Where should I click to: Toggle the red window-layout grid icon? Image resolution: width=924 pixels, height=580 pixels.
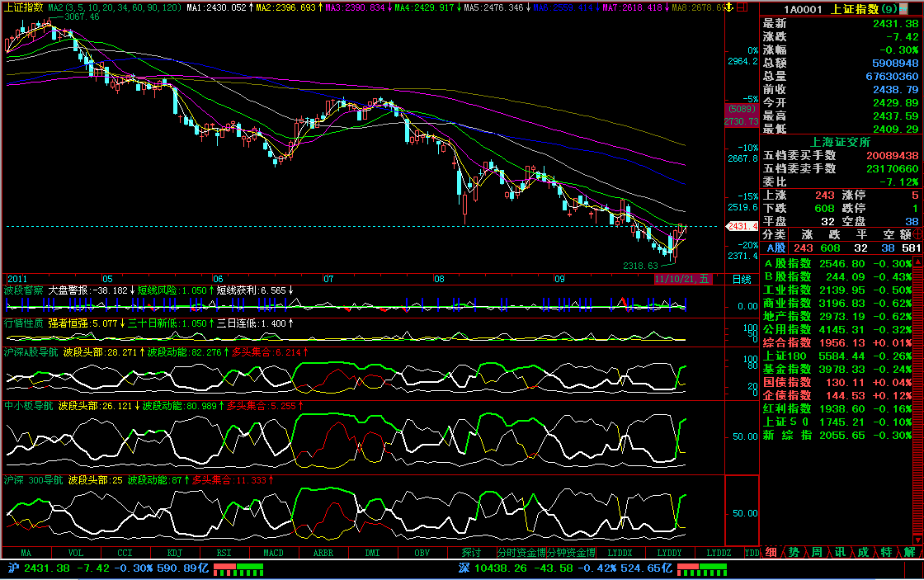(742, 7)
